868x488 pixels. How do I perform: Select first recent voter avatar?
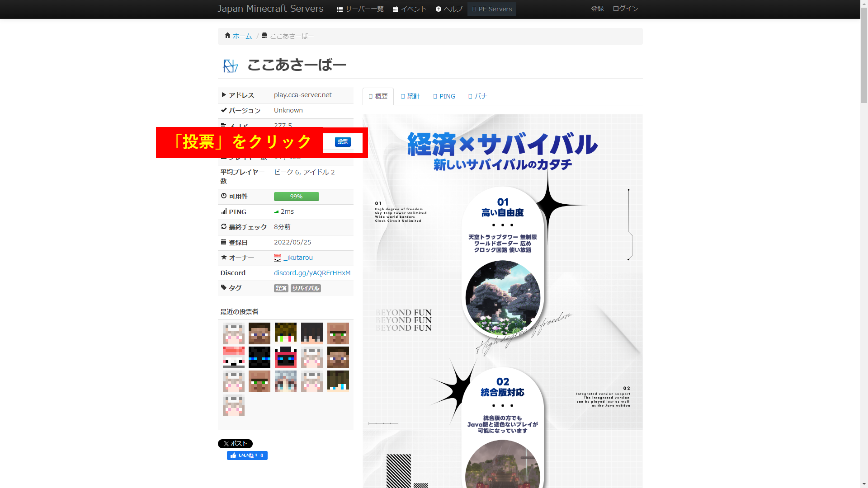pos(233,333)
